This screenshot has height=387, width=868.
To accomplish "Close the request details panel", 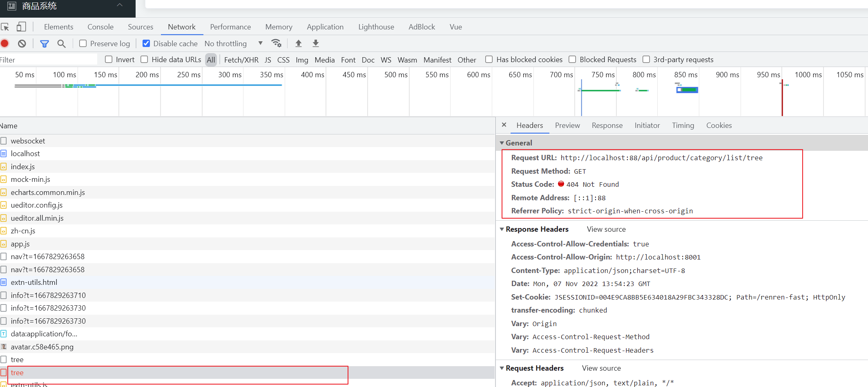I will point(504,125).
